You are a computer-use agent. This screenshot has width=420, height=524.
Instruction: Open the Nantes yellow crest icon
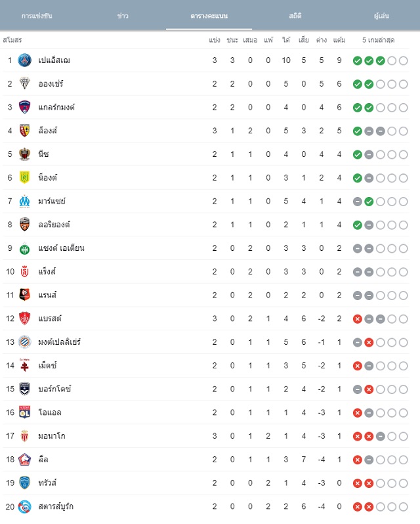(x=24, y=177)
